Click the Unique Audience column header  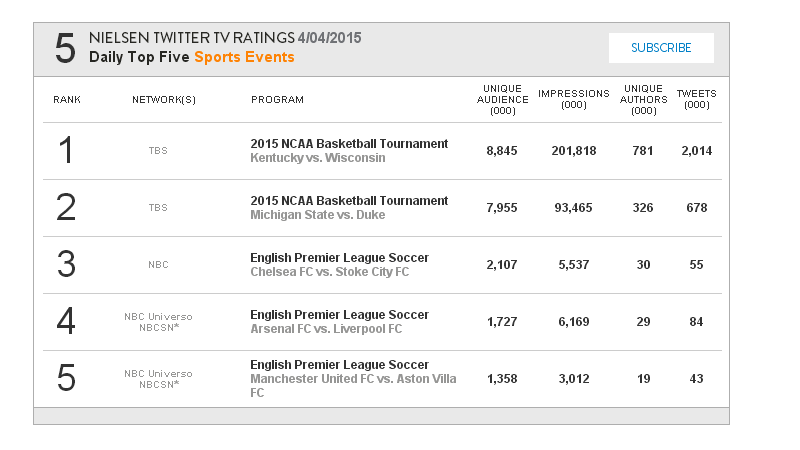503,100
